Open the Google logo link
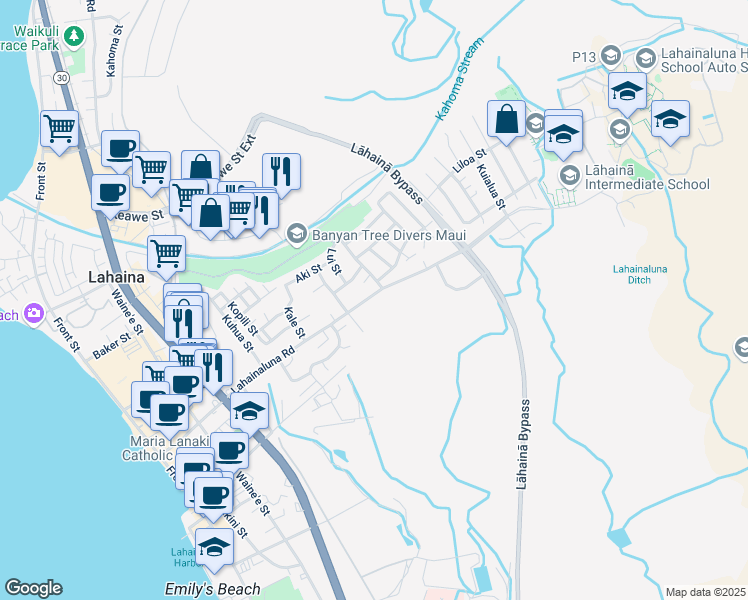The image size is (748, 600). 33,588
